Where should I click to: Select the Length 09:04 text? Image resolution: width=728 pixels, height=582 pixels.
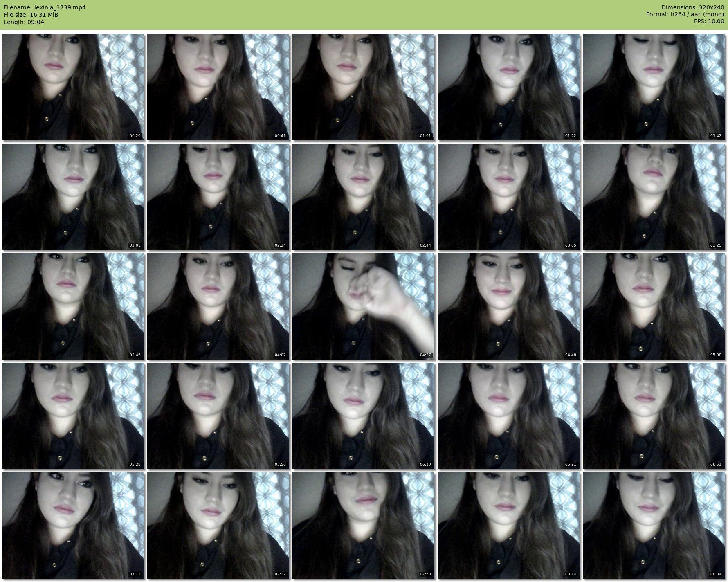[x=24, y=22]
